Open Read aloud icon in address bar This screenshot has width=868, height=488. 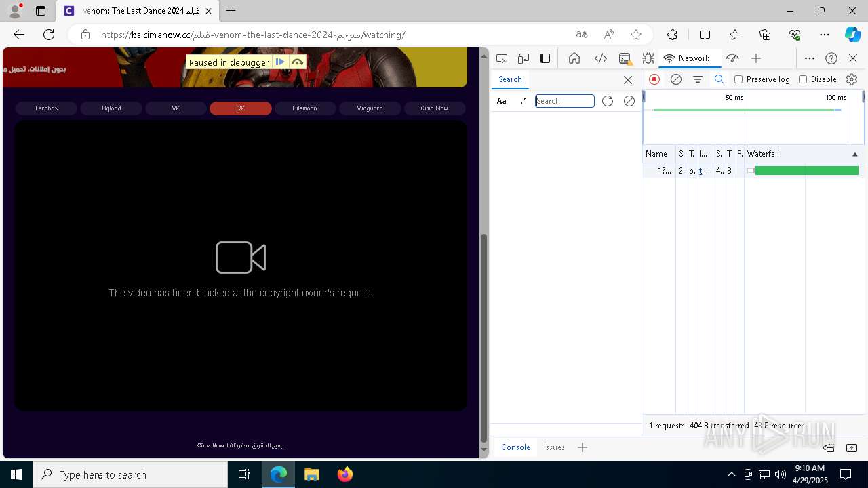(609, 35)
